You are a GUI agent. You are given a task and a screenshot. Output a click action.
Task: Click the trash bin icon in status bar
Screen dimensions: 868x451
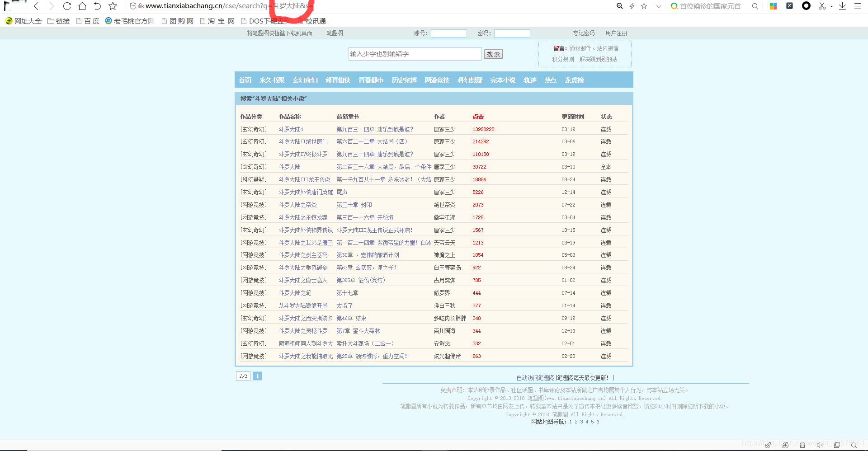tap(802, 445)
